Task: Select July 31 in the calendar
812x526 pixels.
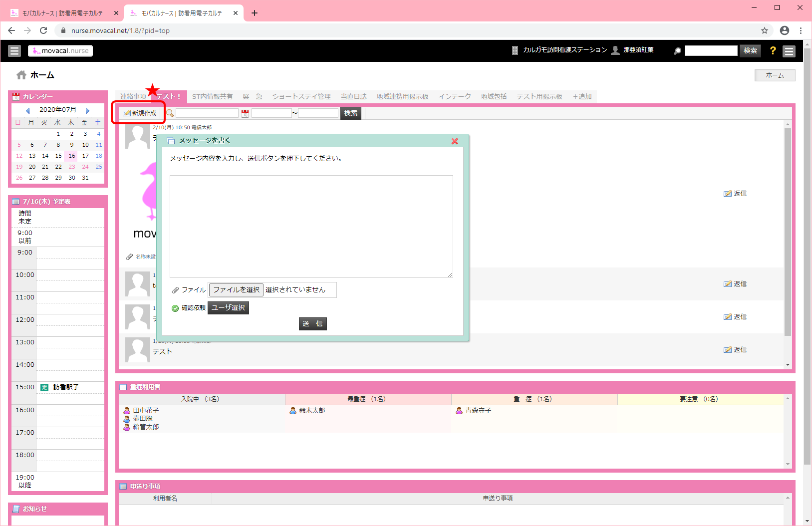Action: [x=85, y=178]
